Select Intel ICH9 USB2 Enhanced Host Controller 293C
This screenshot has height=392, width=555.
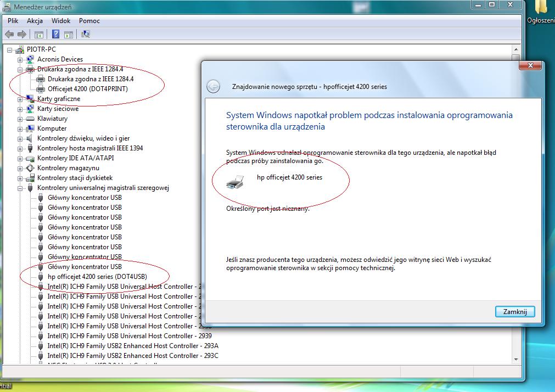[x=133, y=356]
